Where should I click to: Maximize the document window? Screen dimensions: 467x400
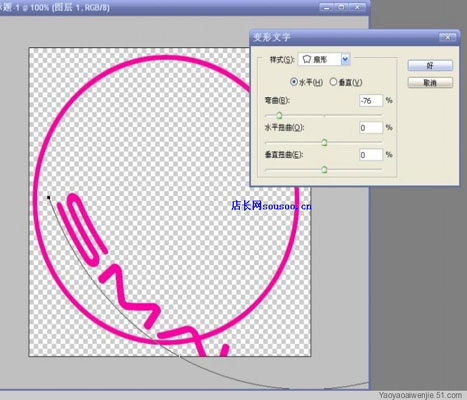point(342,7)
